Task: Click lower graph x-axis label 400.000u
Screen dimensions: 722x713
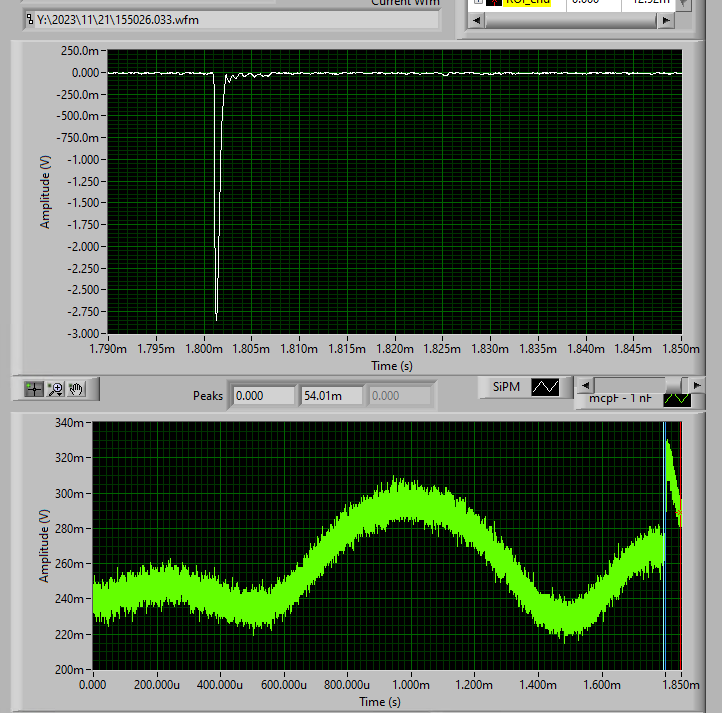Action: 220,685
